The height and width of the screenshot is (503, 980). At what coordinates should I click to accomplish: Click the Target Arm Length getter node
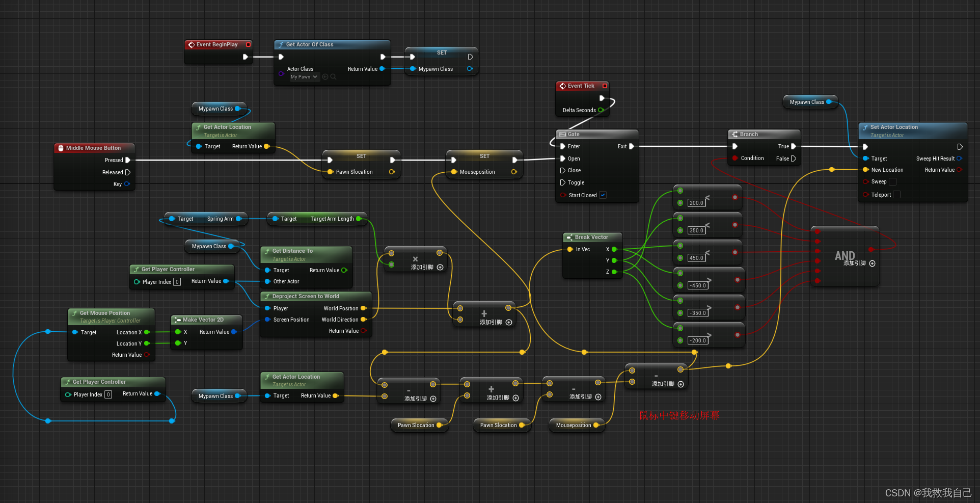point(317,219)
